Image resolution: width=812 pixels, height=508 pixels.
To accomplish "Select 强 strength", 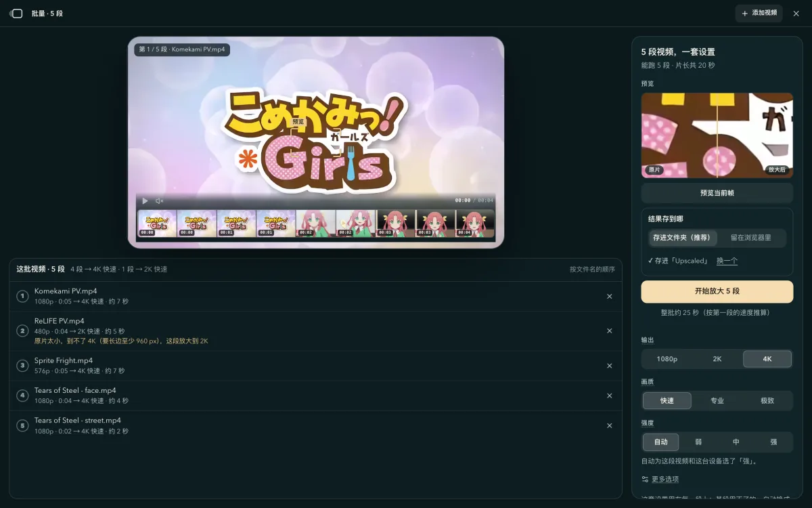I will click(x=773, y=442).
